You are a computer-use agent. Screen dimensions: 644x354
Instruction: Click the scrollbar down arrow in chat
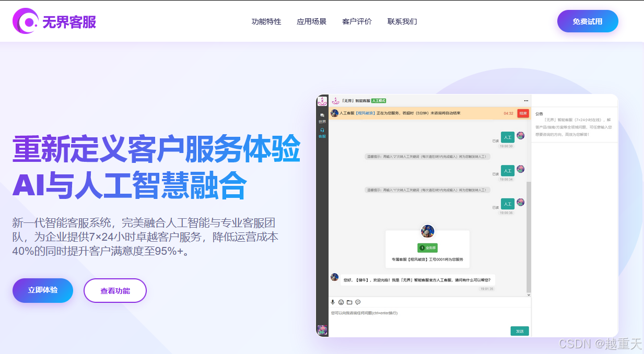point(528,295)
